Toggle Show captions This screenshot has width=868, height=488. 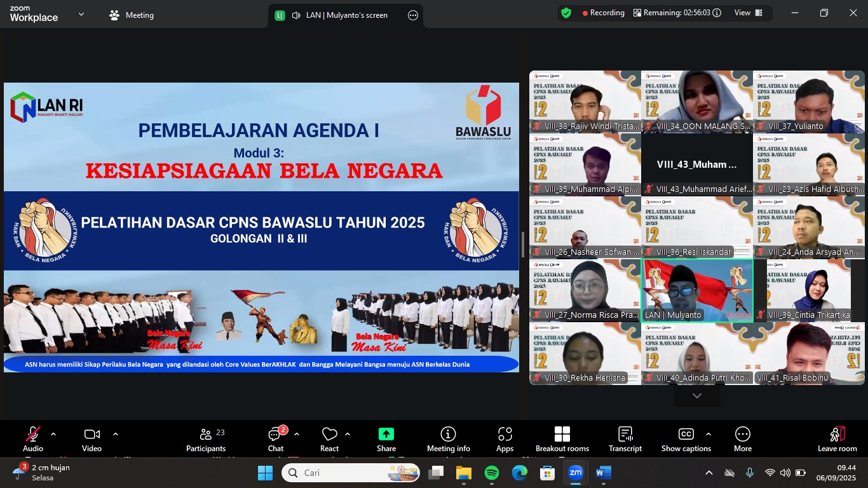tap(686, 439)
